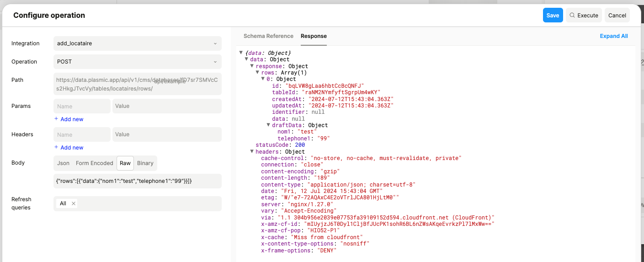This screenshot has height=262, width=644.
Task: Select the Response tab
Action: [x=314, y=36]
